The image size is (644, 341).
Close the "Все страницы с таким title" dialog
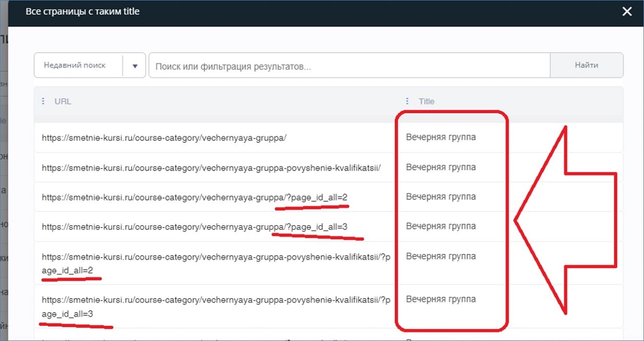[627, 12]
